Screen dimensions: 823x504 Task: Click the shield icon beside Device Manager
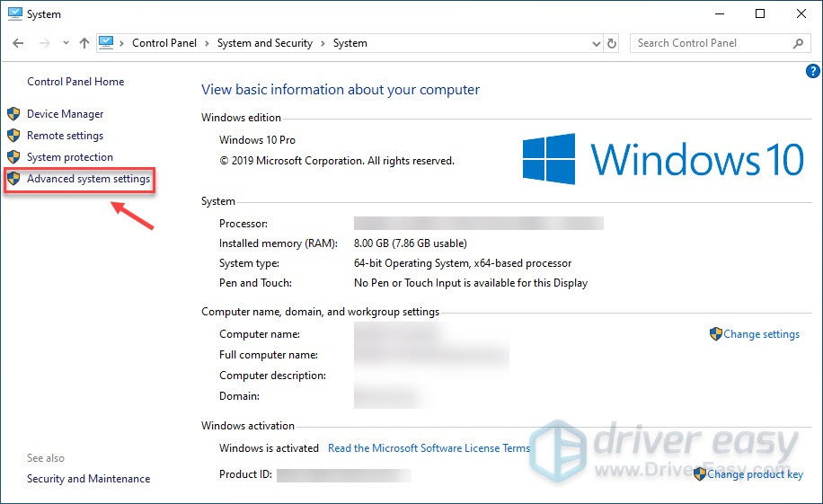(13, 114)
